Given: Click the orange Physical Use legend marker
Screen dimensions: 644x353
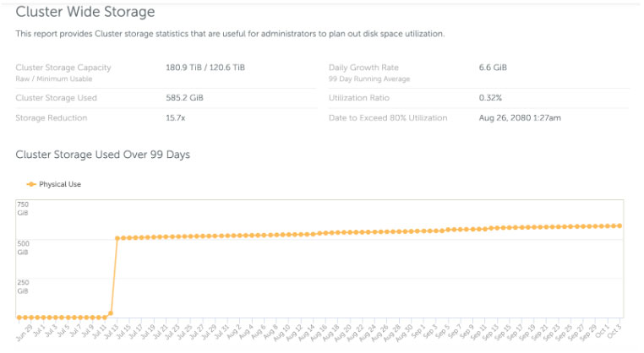Looking at the screenshot, I should (x=31, y=183).
